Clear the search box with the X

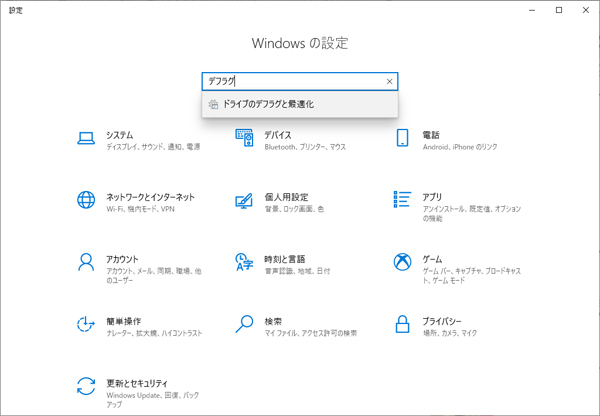[x=390, y=82]
